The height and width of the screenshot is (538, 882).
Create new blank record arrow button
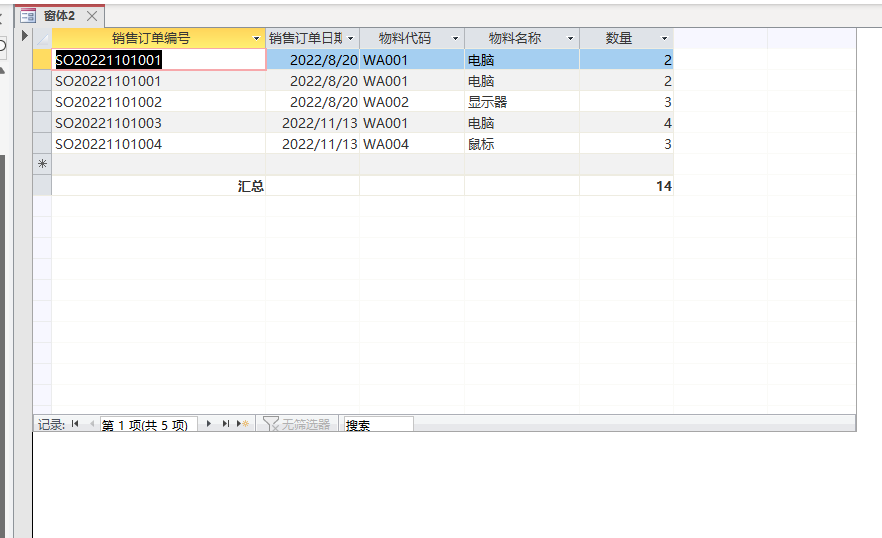pyautogui.click(x=243, y=424)
